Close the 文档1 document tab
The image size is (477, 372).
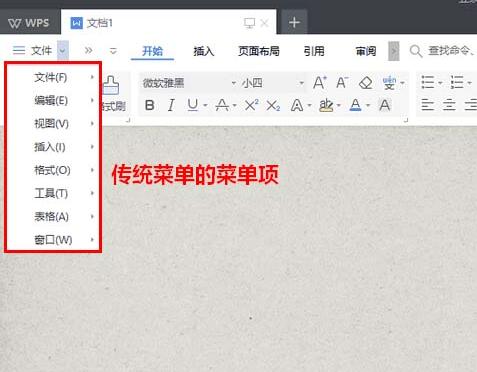click(264, 23)
